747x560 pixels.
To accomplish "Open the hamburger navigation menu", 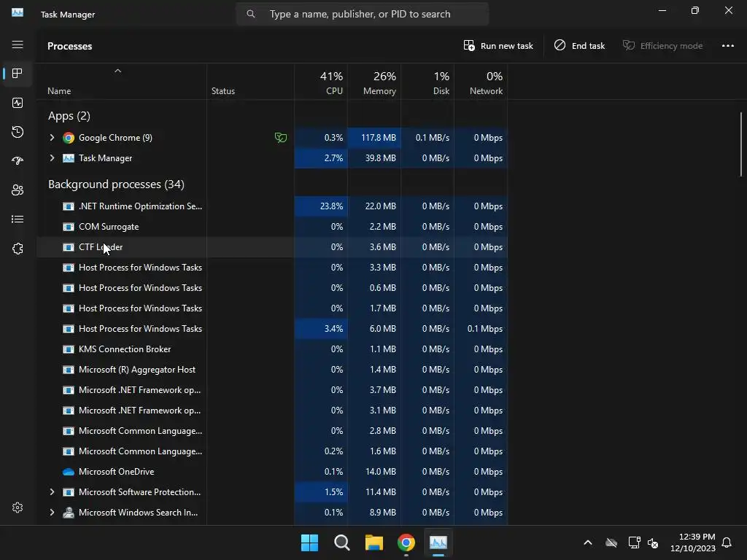I will click(x=18, y=44).
